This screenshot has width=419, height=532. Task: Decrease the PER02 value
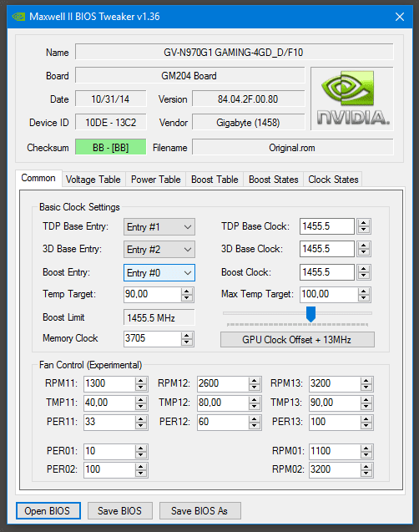[x=141, y=474]
